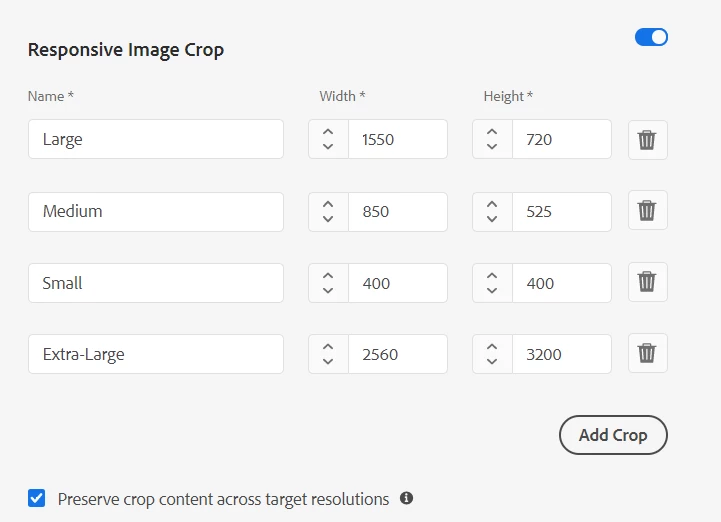
Task: Decrease the Extra-Large crop width value
Action: pos(328,362)
